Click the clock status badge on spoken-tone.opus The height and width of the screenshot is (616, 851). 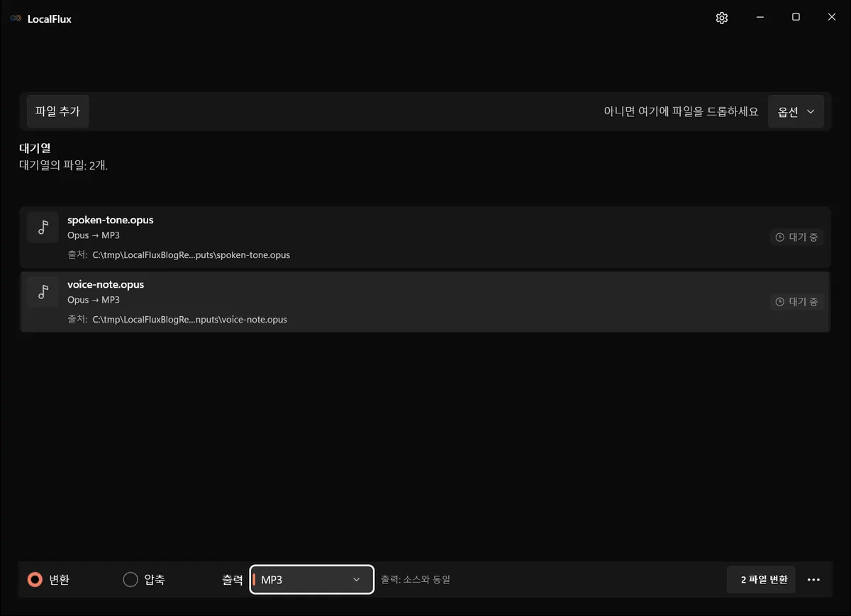pos(796,237)
